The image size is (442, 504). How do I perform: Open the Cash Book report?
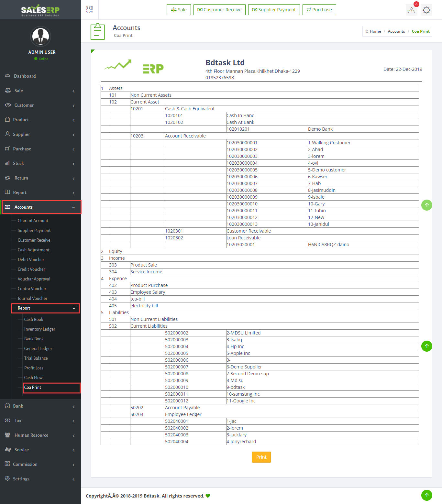point(34,319)
